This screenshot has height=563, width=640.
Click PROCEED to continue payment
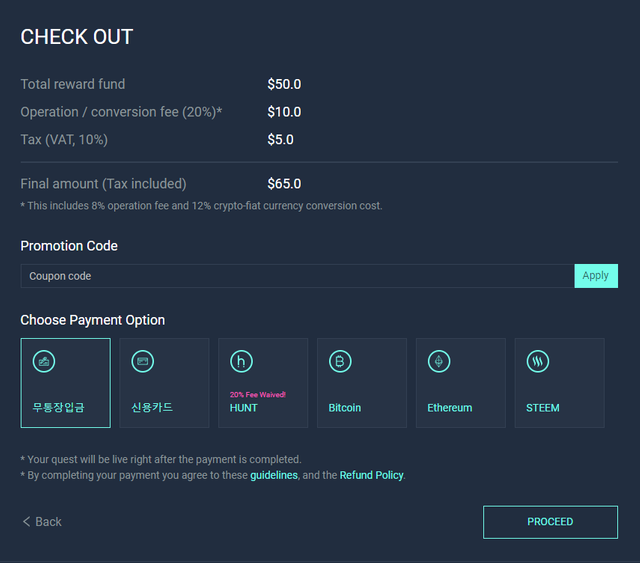click(550, 522)
